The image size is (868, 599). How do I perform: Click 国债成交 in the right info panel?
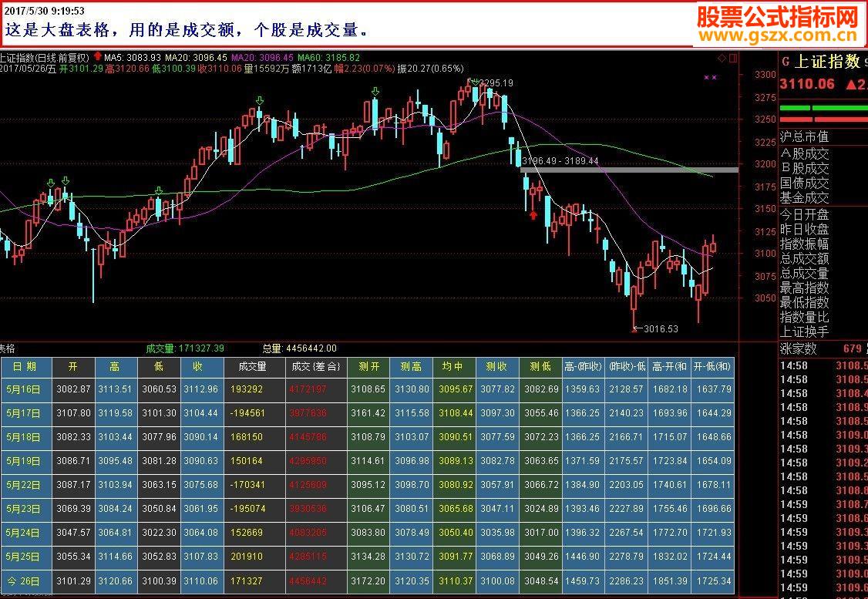804,183
